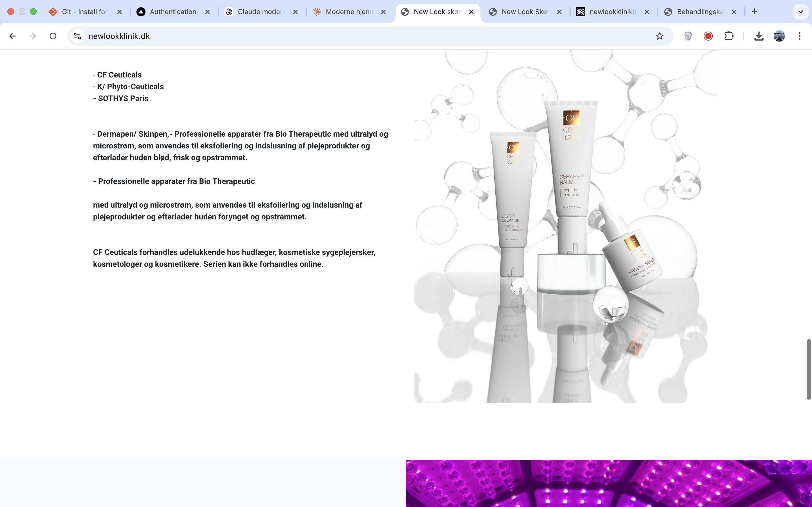Switch to the Git - Install tab
This screenshot has height=507, width=812.
(84, 12)
